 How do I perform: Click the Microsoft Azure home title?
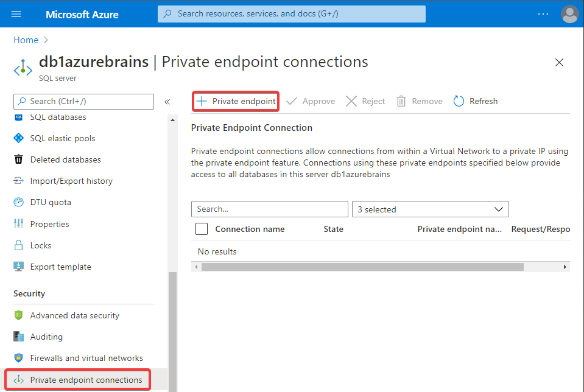pyautogui.click(x=82, y=15)
